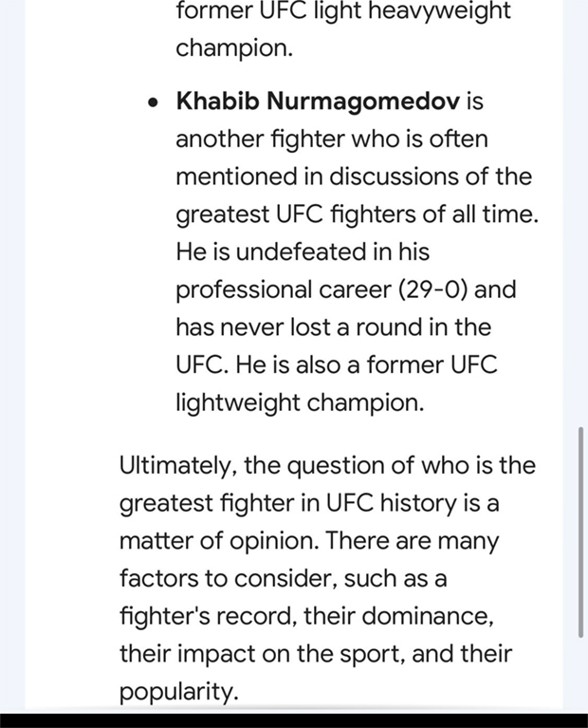The height and width of the screenshot is (728, 588).
Task: Click the phrase factors to consider
Action: pos(226,579)
